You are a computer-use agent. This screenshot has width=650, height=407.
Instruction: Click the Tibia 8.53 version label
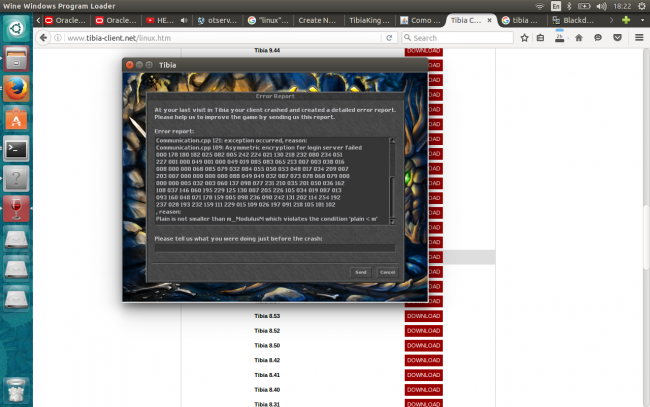tap(267, 316)
